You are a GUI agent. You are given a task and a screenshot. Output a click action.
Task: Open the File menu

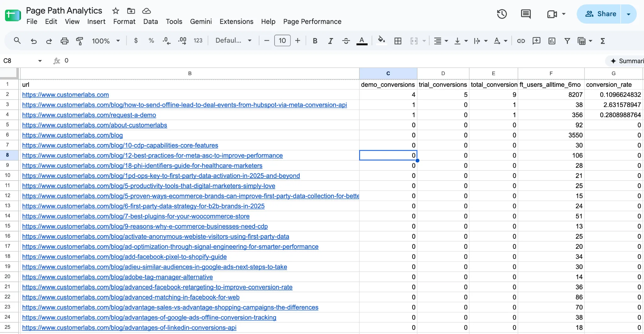[x=32, y=21]
